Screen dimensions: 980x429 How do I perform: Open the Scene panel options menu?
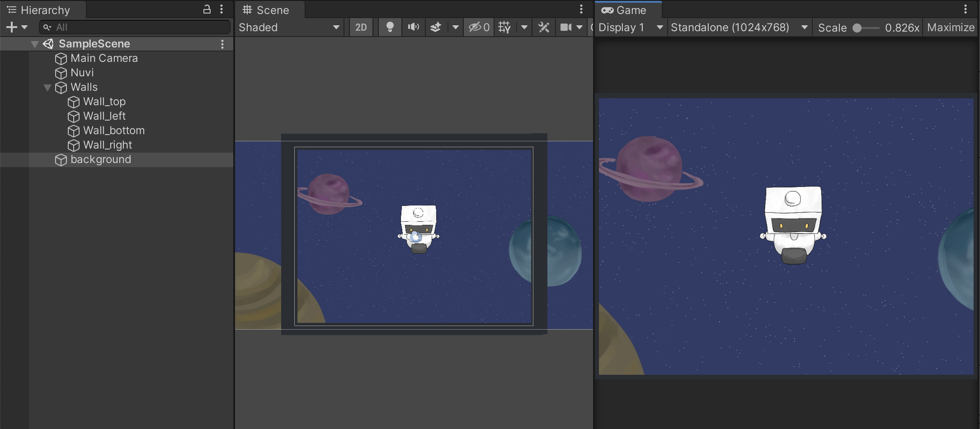coord(581,8)
